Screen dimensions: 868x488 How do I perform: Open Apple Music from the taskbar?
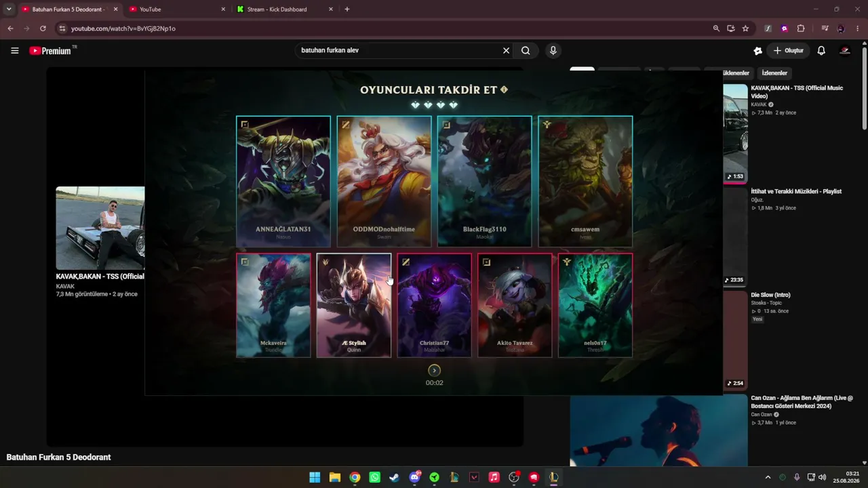pos(494,477)
